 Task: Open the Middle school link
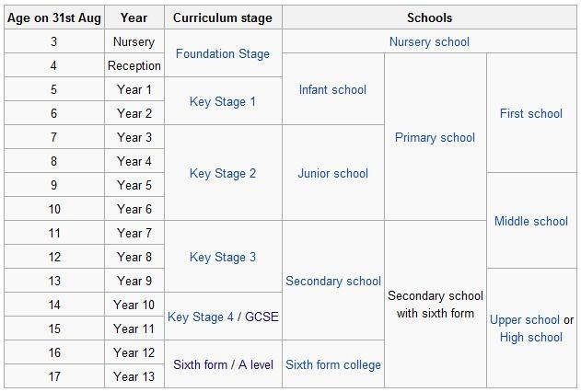click(531, 221)
